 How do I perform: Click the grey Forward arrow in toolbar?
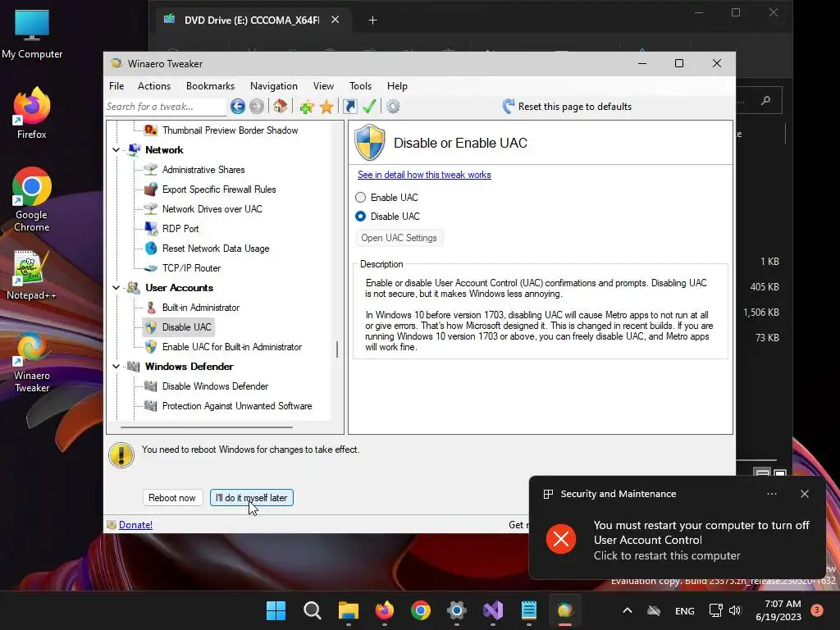pyautogui.click(x=257, y=107)
